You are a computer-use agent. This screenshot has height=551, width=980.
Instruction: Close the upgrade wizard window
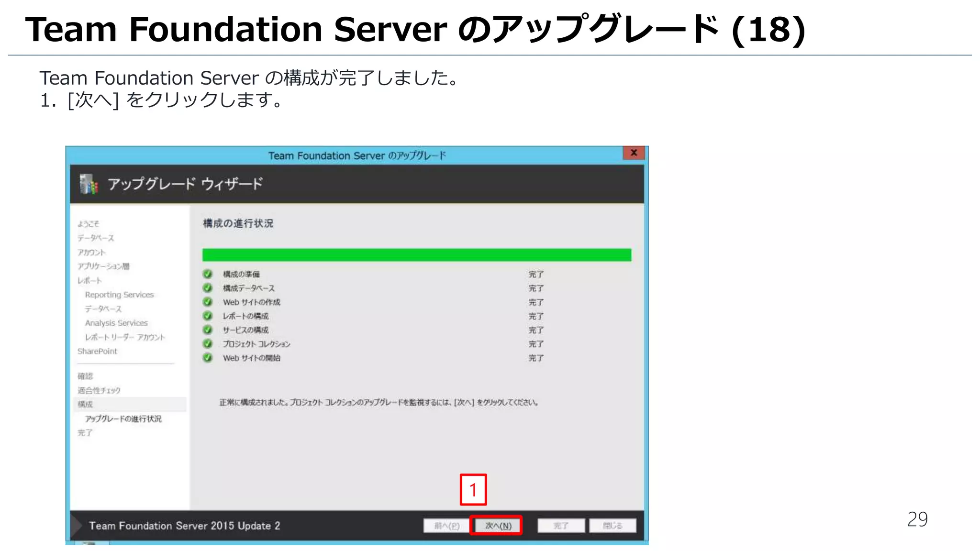634,153
